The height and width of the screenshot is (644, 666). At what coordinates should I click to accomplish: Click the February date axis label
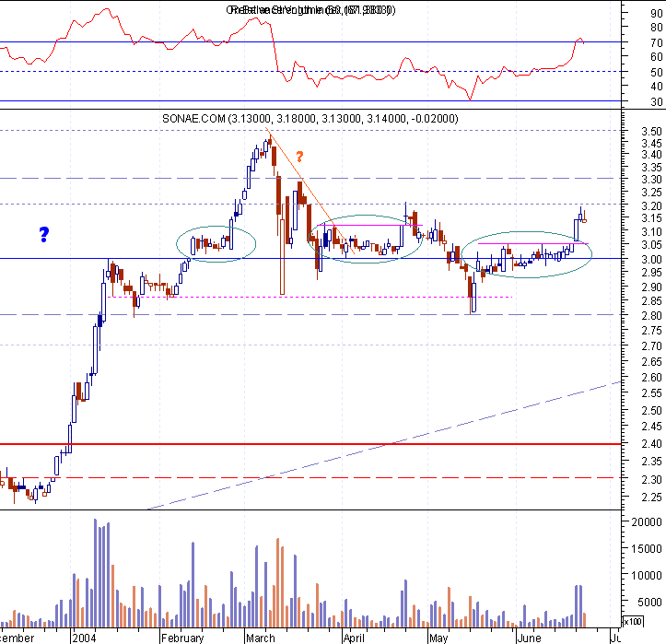182,638
